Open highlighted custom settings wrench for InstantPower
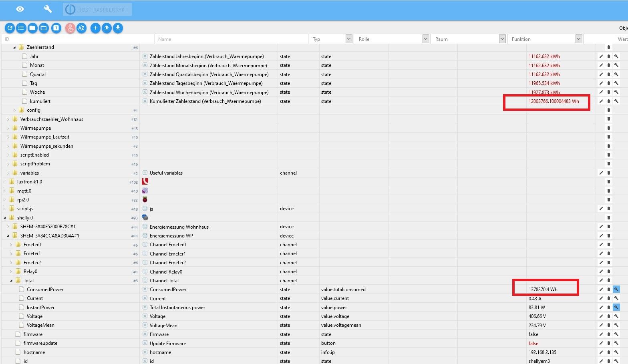628x364 pixels. point(616,307)
